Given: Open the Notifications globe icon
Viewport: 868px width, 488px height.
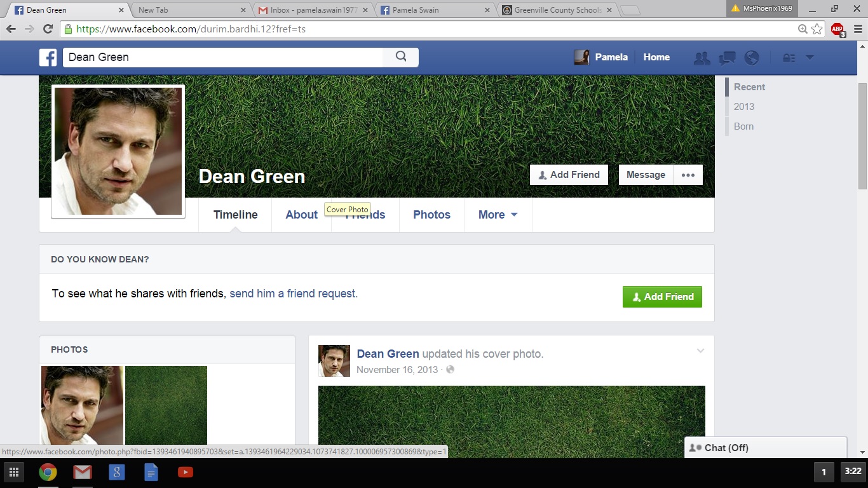Looking at the screenshot, I should (752, 58).
